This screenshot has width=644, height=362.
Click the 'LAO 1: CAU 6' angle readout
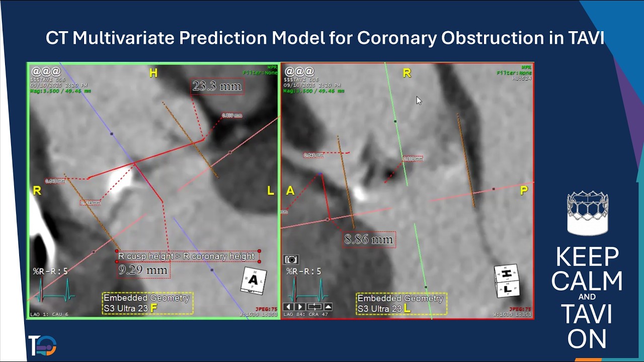49,315
